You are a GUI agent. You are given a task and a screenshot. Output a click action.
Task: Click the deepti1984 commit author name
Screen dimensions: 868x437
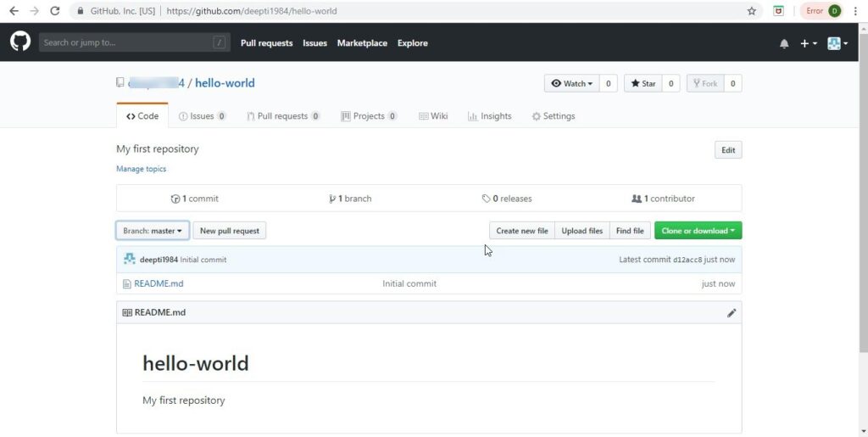[159, 259]
